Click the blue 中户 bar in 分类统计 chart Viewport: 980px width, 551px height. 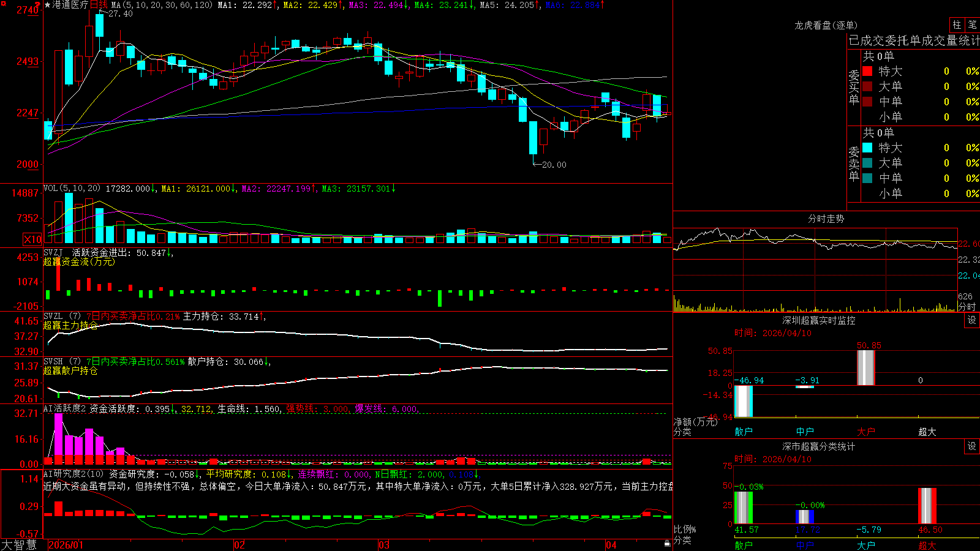pyautogui.click(x=805, y=517)
